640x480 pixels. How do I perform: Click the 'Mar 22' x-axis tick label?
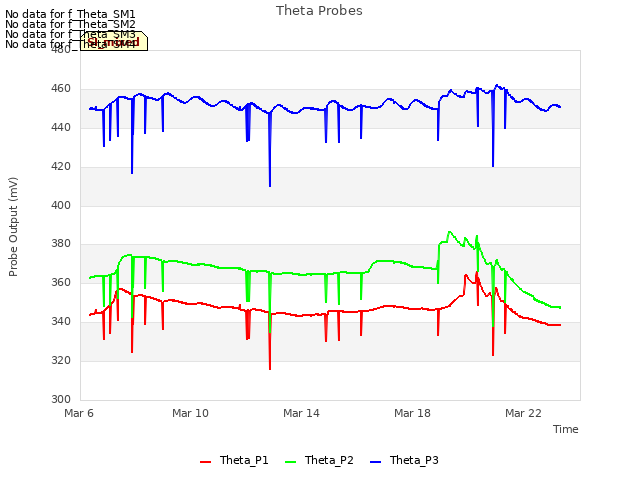tap(523, 413)
